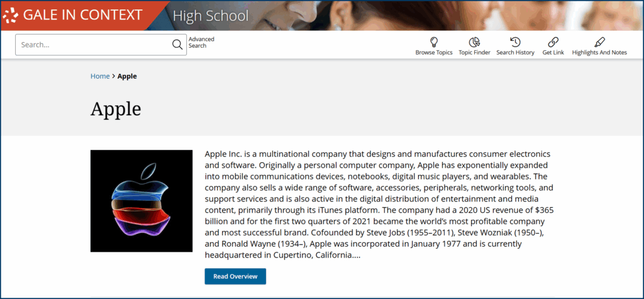Viewport: 644px width, 299px height.
Task: Open the Search History clock icon
Action: pyautogui.click(x=515, y=42)
